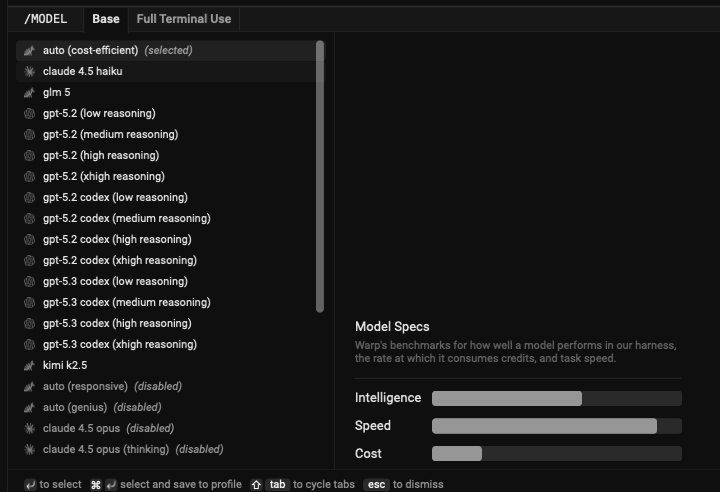This screenshot has width=720, height=492.
Task: Click OpenAI icon beside gpt-5.2 (low reasoning)
Action: tap(29, 113)
